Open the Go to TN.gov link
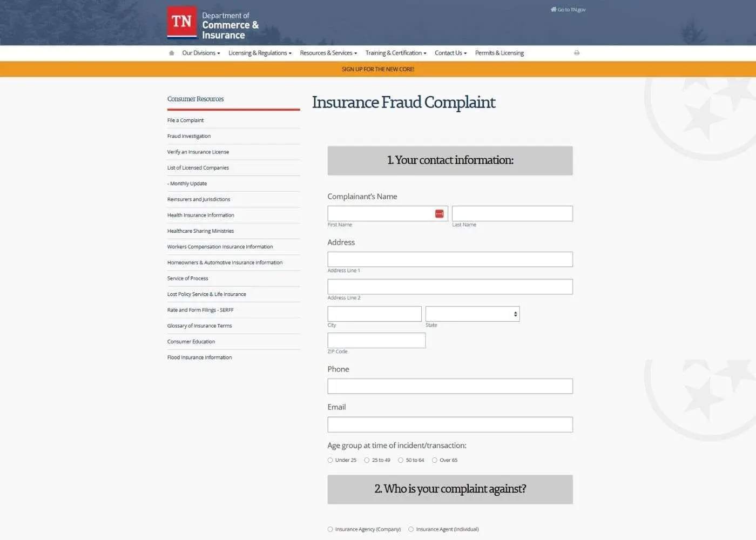756x540 pixels. coord(568,10)
